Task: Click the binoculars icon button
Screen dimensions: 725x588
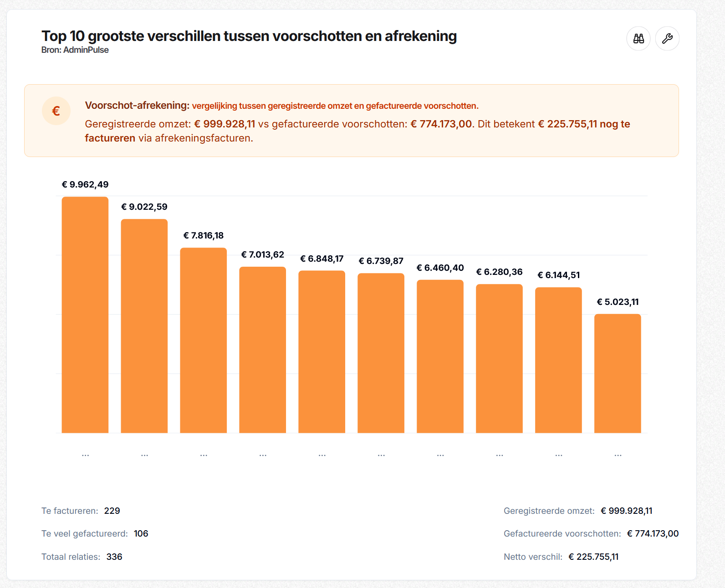Action: 638,39
